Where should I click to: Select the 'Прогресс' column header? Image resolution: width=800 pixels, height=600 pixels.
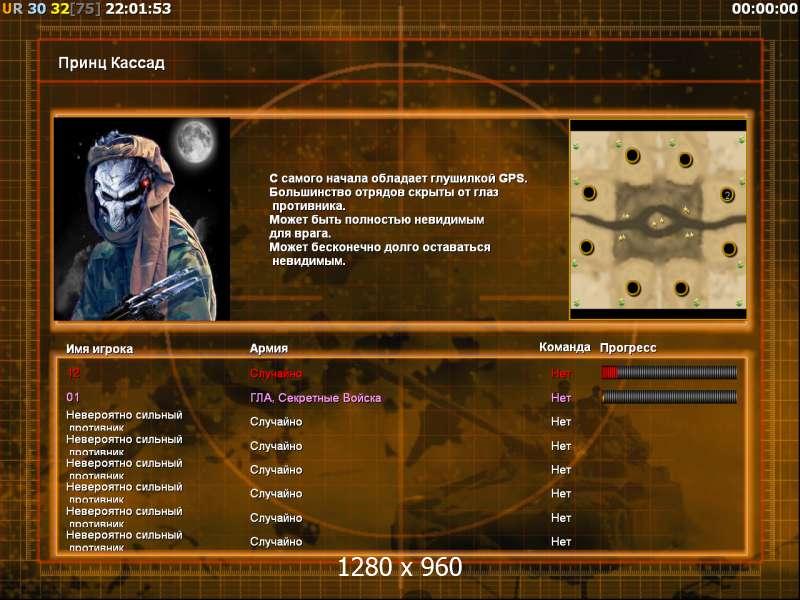(x=628, y=347)
